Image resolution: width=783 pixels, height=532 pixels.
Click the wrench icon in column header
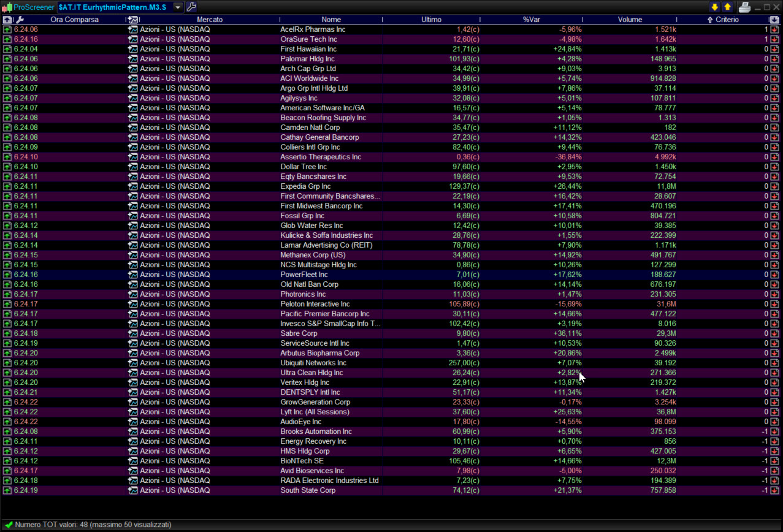coord(19,20)
